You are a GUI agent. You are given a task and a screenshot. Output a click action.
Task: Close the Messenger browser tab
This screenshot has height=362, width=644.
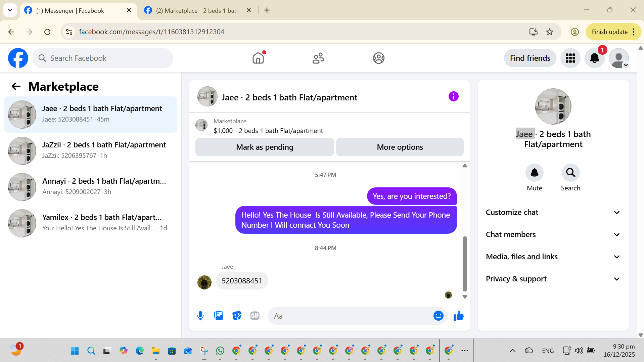[x=129, y=10]
